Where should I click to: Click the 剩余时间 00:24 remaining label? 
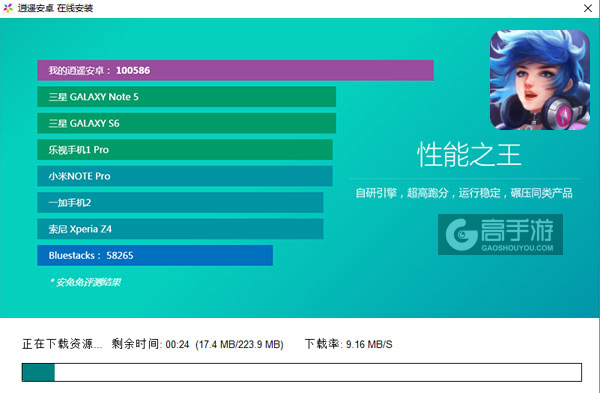pyautogui.click(x=150, y=344)
